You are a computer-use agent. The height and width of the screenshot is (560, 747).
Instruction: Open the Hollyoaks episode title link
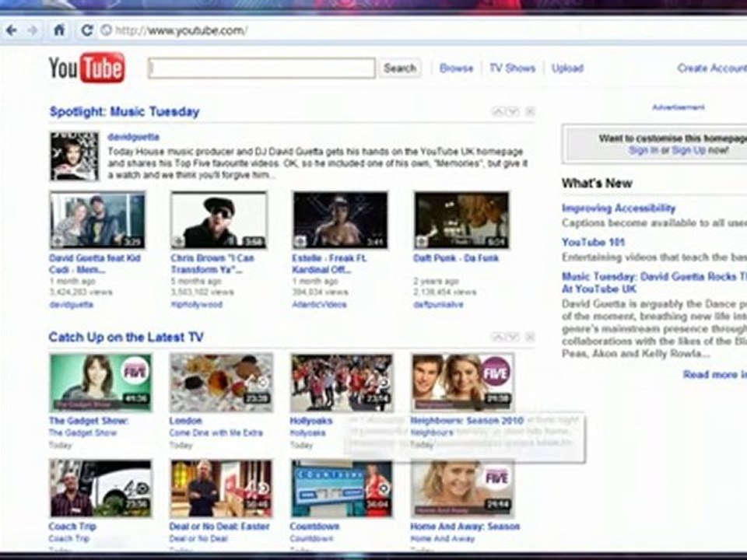pyautogui.click(x=311, y=421)
